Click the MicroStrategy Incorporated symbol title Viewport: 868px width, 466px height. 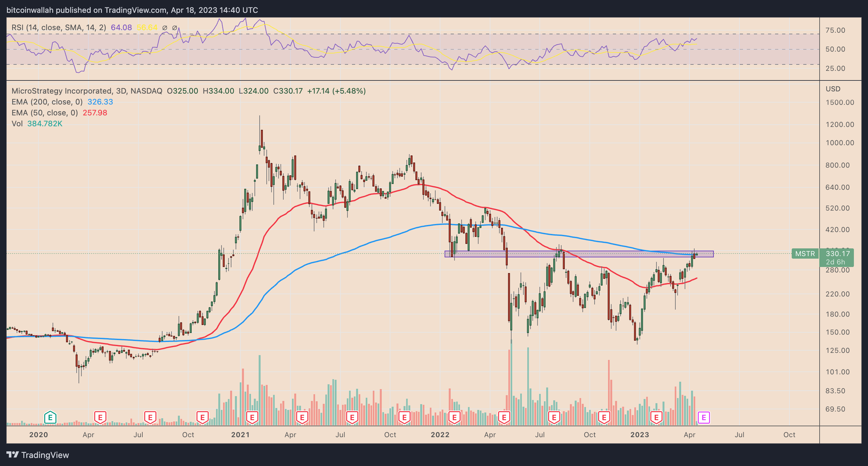61,91
